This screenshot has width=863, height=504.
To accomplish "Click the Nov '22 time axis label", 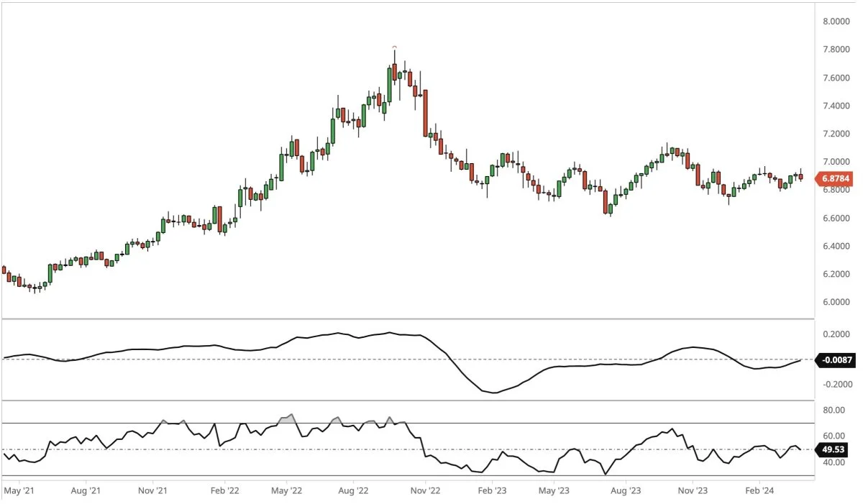I will [x=425, y=491].
